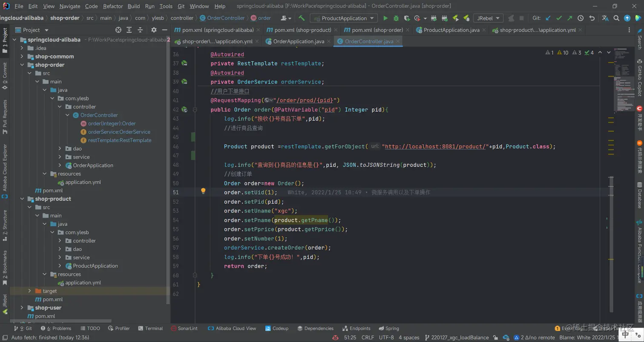Open the Navigate menu
Screen dimensions: 644x342
(70, 6)
